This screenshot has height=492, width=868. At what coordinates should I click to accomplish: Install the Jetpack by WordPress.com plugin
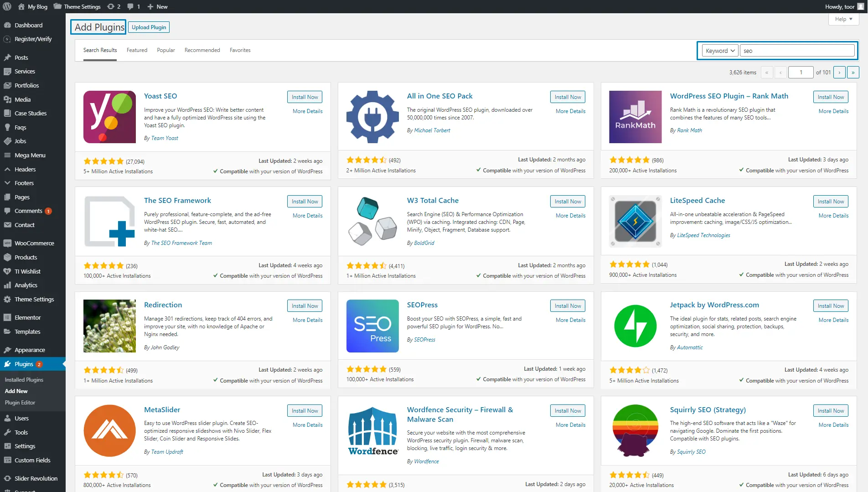pos(831,306)
